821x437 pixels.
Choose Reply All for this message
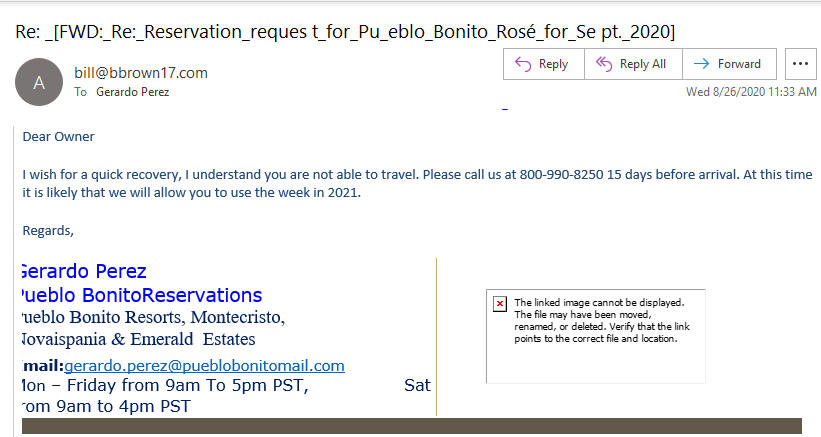[633, 64]
